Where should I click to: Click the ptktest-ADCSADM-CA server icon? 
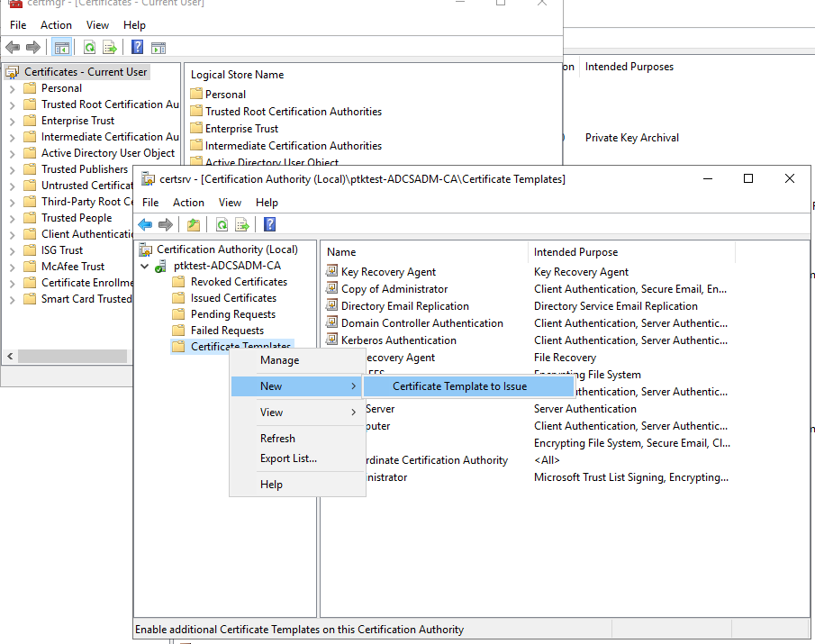click(161, 266)
